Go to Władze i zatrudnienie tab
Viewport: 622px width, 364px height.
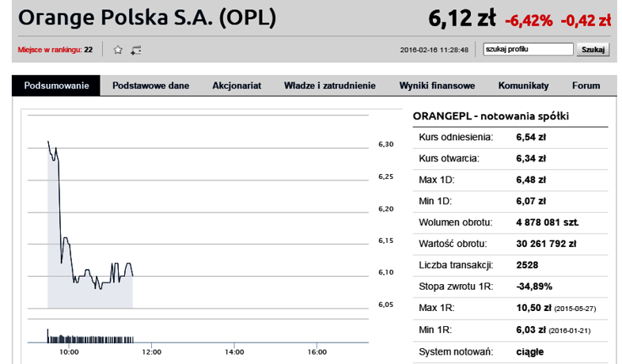pos(330,85)
